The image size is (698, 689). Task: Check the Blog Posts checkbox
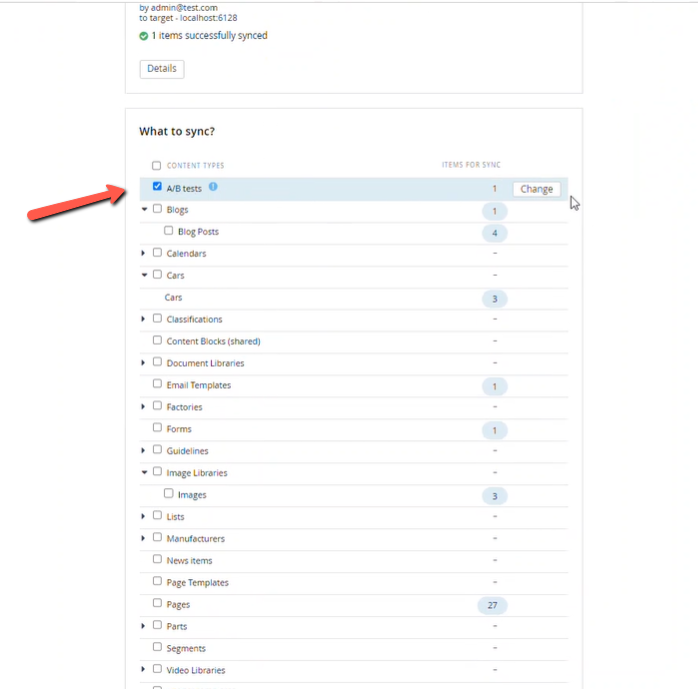168,230
